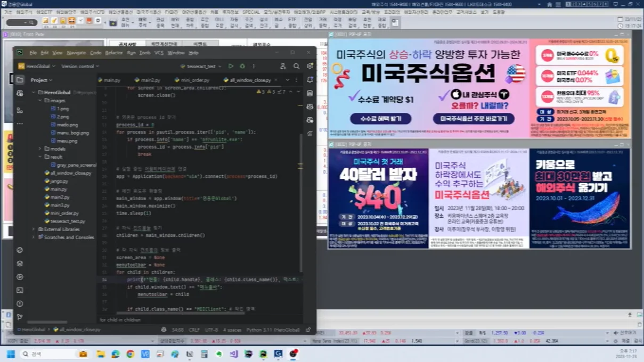The width and height of the screenshot is (644, 362).
Task: Open Visual Studio from the Windows taskbar
Action: click(x=233, y=353)
